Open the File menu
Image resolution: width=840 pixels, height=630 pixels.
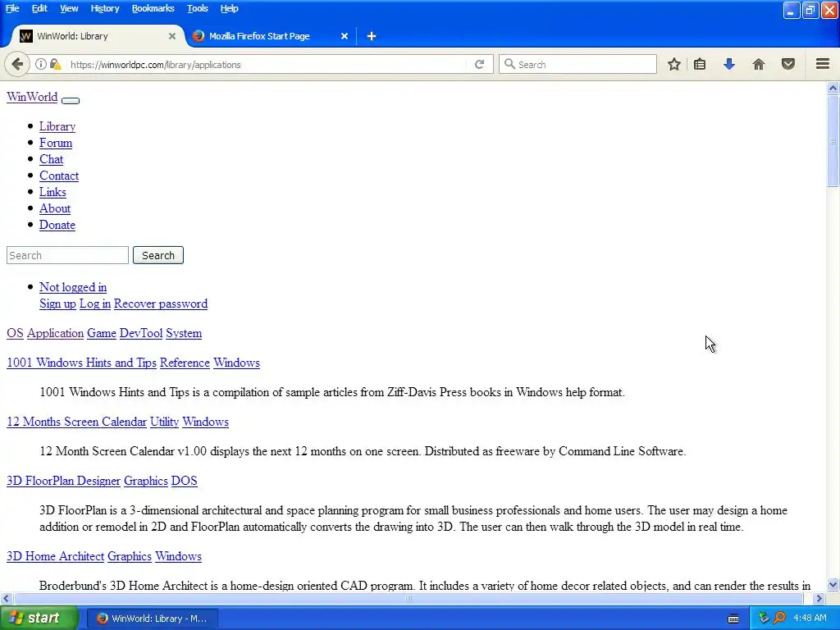tap(12, 8)
